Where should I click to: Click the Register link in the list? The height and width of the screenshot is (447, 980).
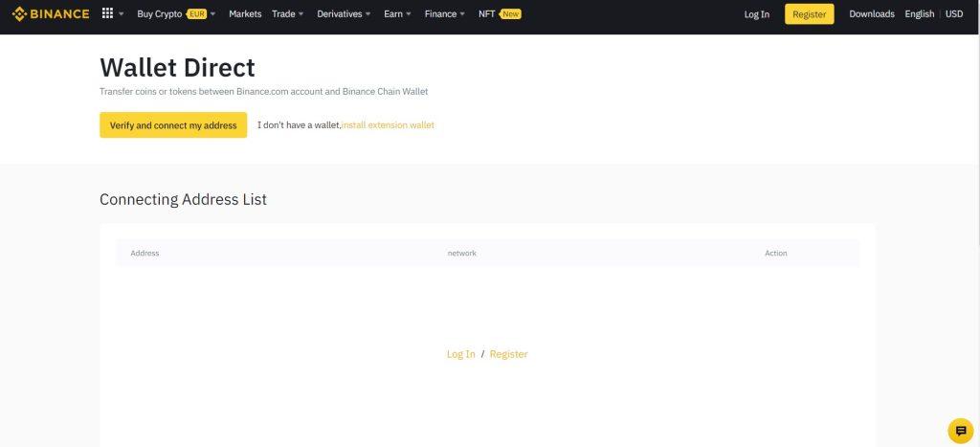click(x=508, y=354)
